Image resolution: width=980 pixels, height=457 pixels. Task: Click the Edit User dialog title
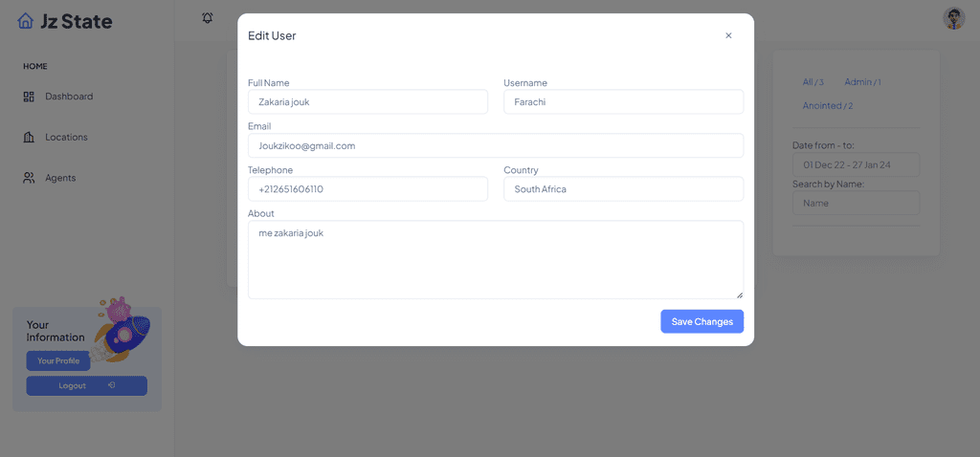pos(272,35)
